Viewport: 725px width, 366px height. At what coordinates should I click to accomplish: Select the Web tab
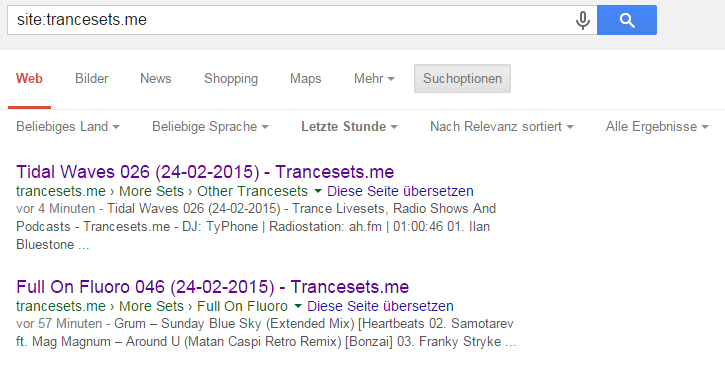pos(29,79)
